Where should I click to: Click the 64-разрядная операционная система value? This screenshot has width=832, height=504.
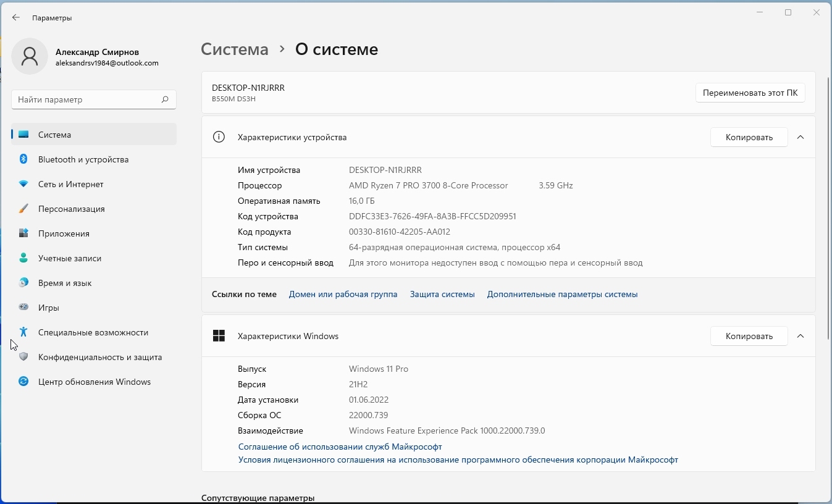[x=455, y=248]
